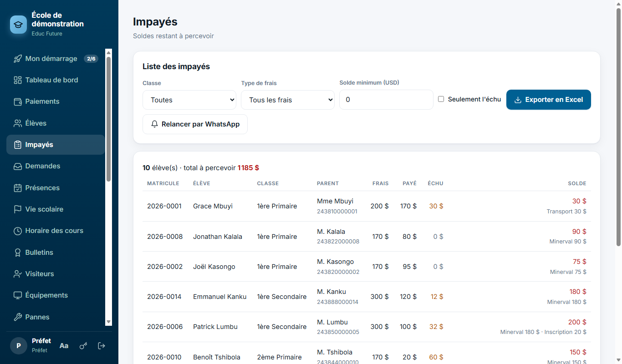Image resolution: width=622 pixels, height=364 pixels.
Task: Click the graduation cap school logo
Action: (19, 25)
